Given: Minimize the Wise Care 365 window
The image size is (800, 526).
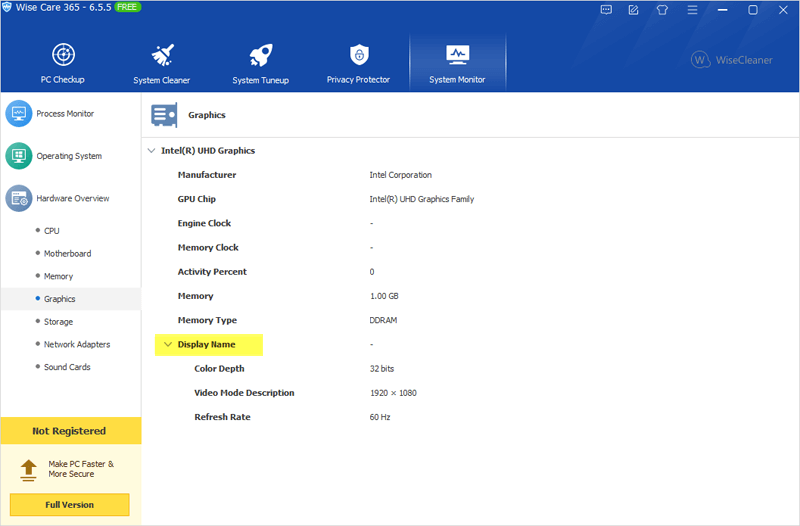Looking at the screenshot, I should click(722, 10).
